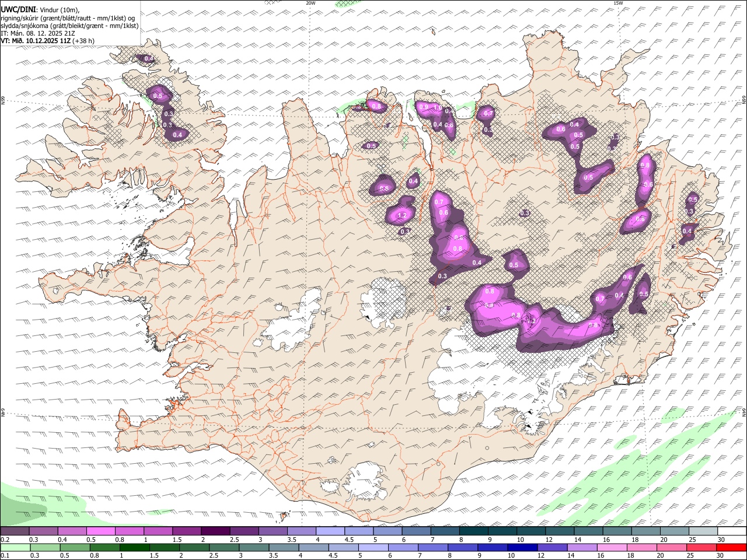
Task: Pick lower scale swatch between 2 and 2.5
Action: tap(194, 548)
